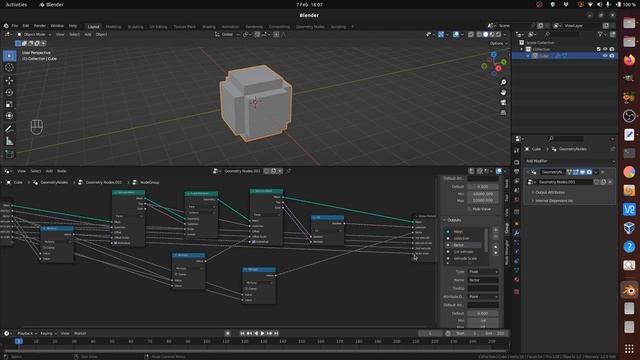
Task: Remove output socket with minus button
Action: (496, 237)
